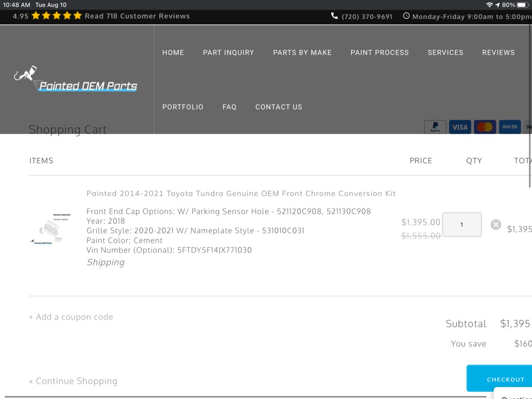The width and height of the screenshot is (532, 399).
Task: Open Part Inquiry page
Action: point(228,53)
